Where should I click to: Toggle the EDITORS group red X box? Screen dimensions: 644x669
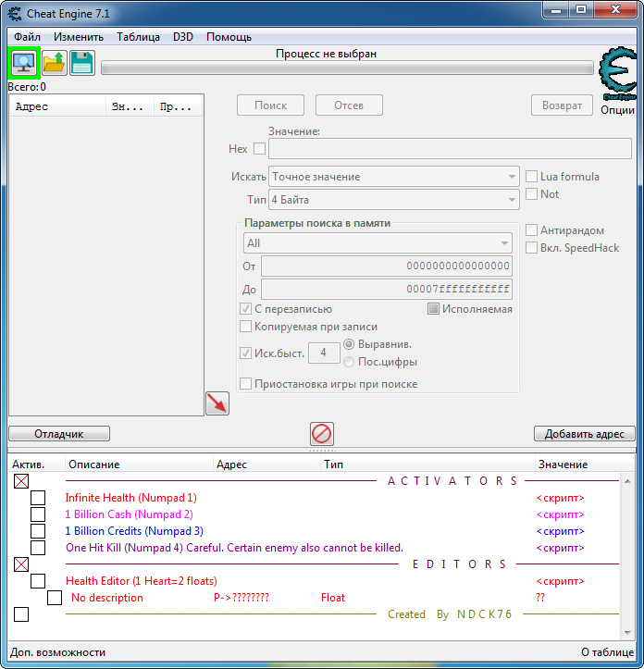(x=21, y=564)
